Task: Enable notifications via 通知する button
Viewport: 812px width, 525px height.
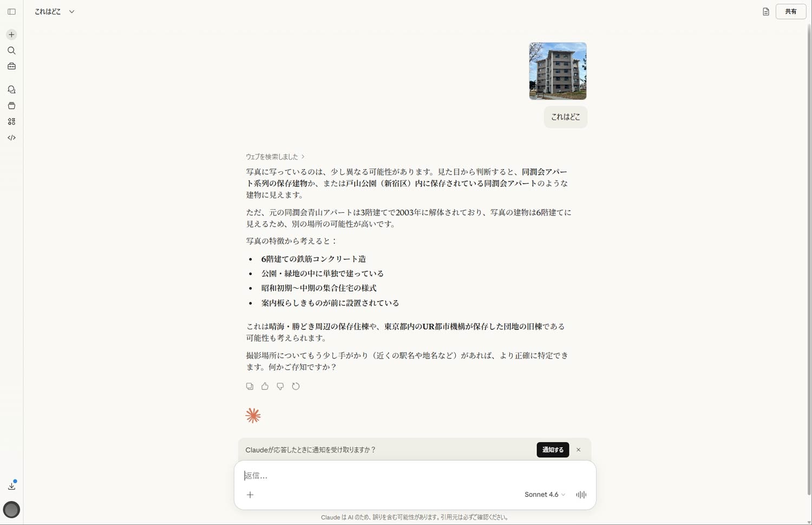Action: tap(552, 450)
